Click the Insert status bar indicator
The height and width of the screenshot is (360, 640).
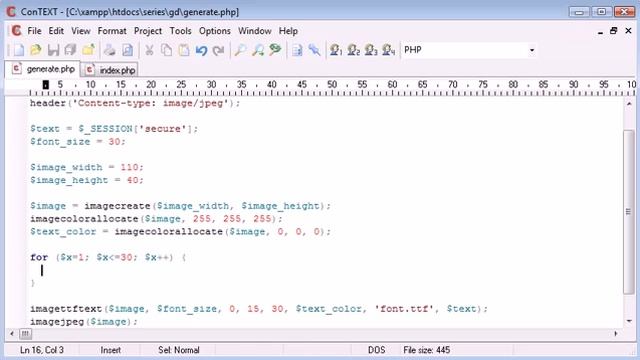click(110, 350)
